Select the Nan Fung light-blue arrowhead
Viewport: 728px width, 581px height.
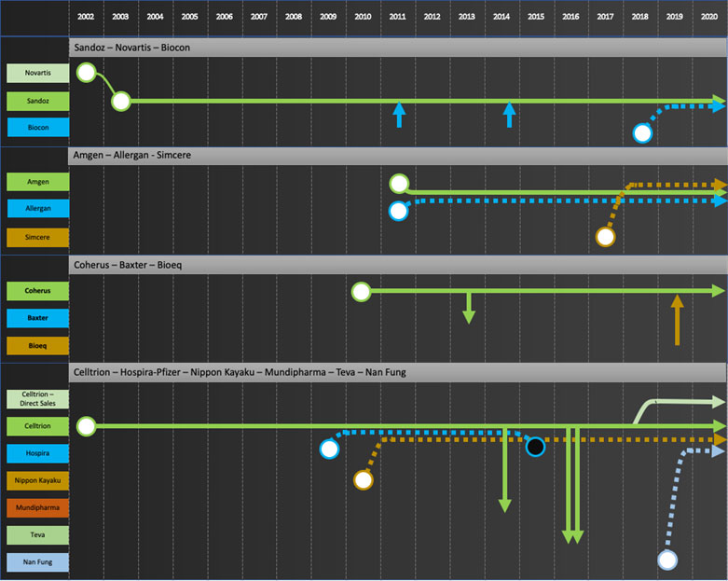[x=719, y=450]
